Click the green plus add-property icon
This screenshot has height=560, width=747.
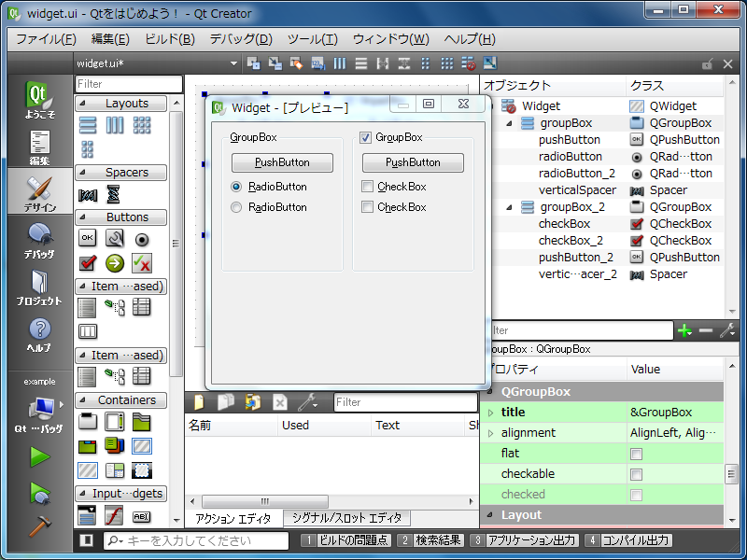pyautogui.click(x=685, y=330)
